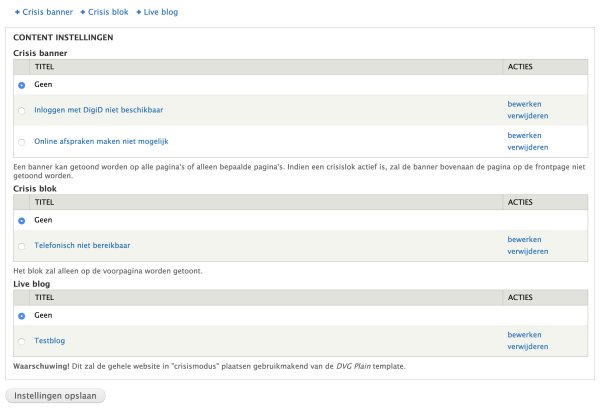This screenshot has width=600, height=409.
Task: Select the Inloggen met DigiD radio button
Action: point(22,109)
